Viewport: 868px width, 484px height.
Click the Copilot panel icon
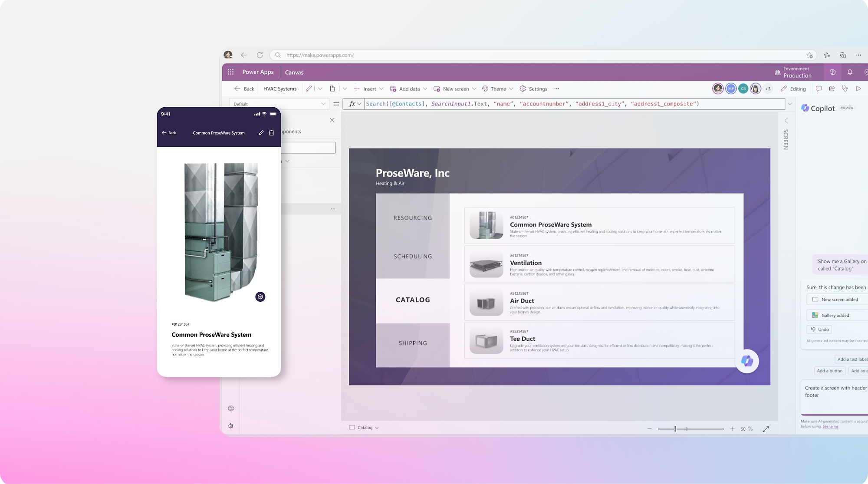(805, 108)
